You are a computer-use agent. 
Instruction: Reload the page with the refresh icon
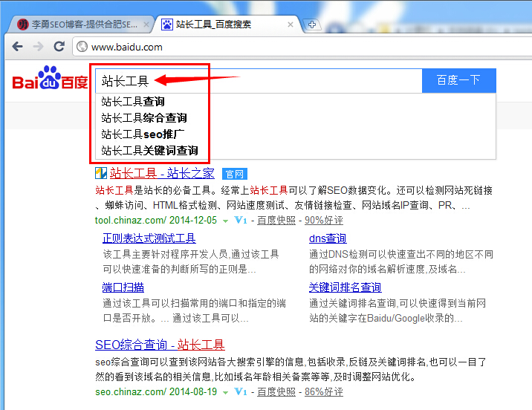coord(59,47)
